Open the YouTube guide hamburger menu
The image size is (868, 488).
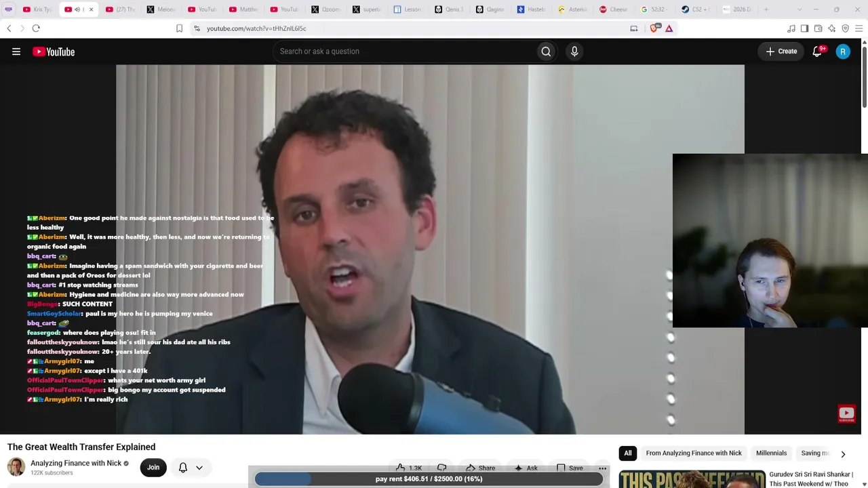pos(16,52)
